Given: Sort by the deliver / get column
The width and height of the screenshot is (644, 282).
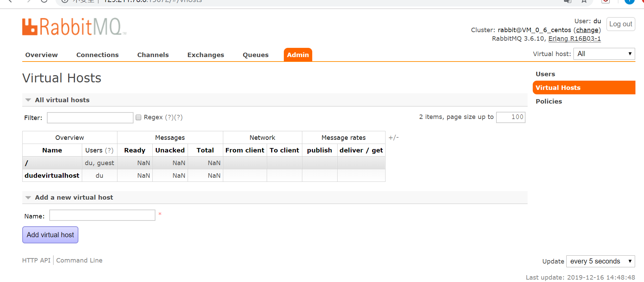Looking at the screenshot, I should (361, 150).
